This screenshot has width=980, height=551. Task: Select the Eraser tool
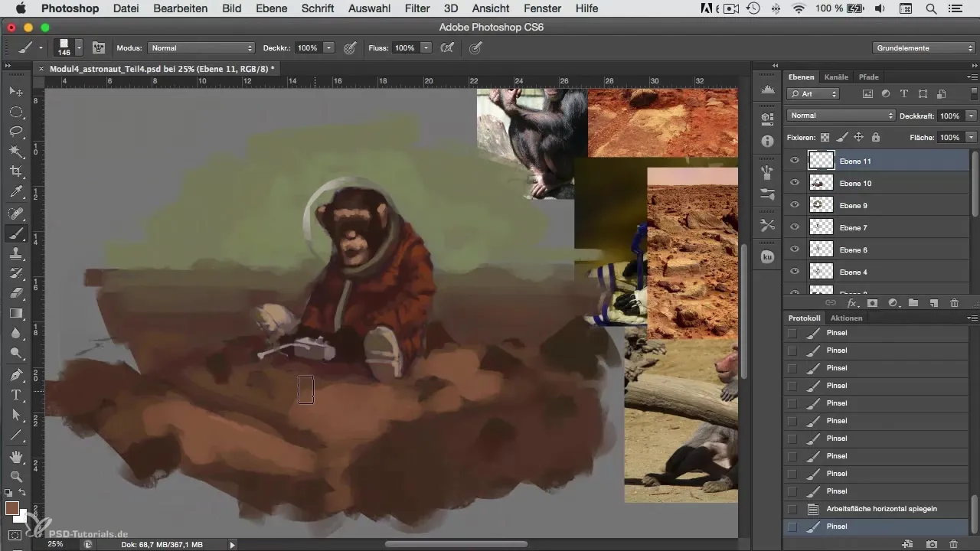[x=16, y=293]
